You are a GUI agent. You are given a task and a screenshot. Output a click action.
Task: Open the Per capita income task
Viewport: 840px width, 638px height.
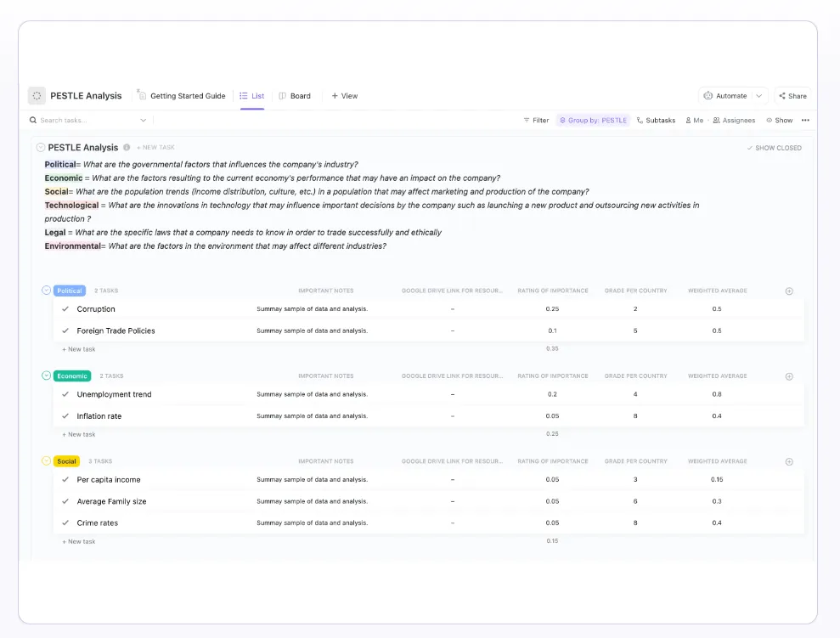(x=109, y=479)
